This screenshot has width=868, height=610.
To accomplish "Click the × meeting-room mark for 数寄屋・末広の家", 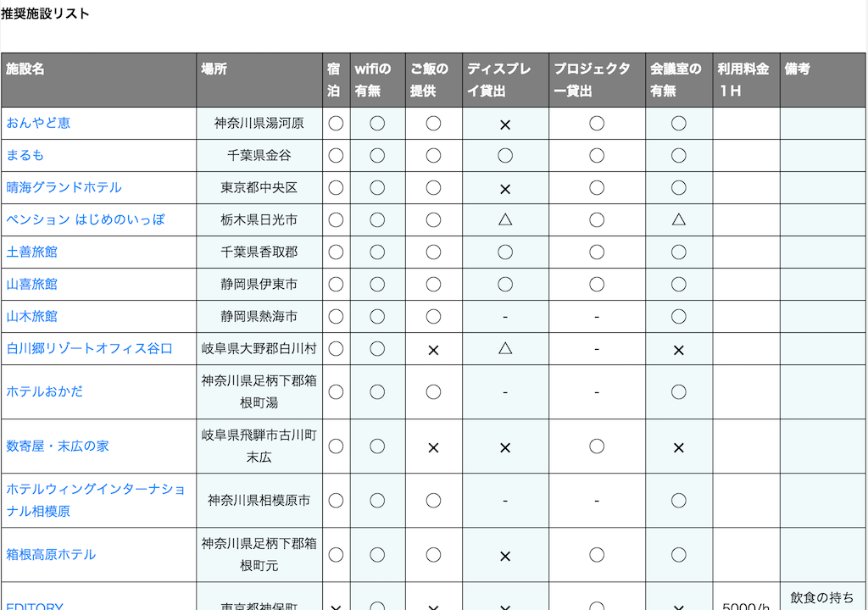I will (x=678, y=446).
